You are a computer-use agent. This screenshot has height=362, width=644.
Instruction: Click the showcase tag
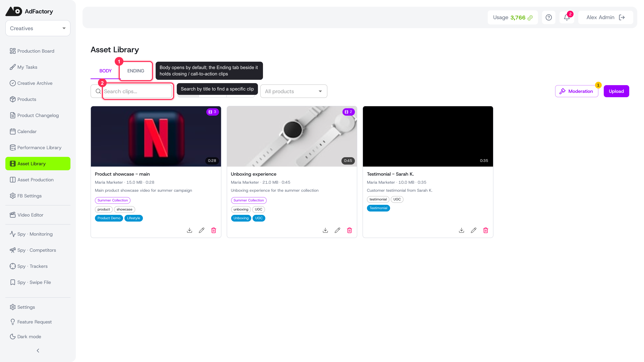pos(124,209)
